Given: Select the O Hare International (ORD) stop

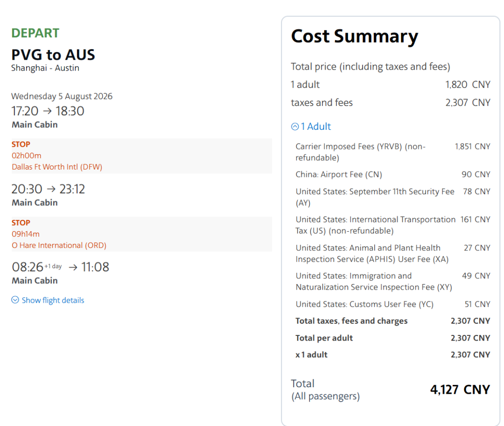Looking at the screenshot, I should pos(59,245).
